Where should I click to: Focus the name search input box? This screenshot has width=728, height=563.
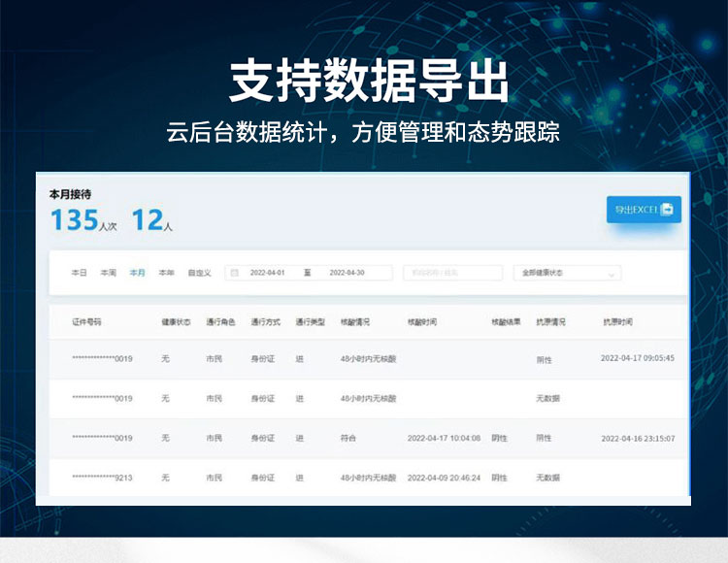click(452, 274)
